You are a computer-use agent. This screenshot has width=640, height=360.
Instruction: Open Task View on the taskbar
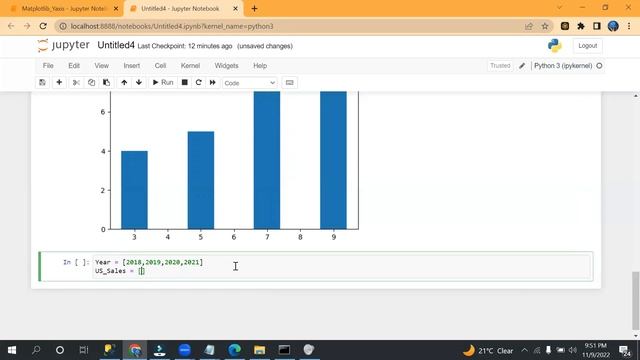[x=84, y=350]
